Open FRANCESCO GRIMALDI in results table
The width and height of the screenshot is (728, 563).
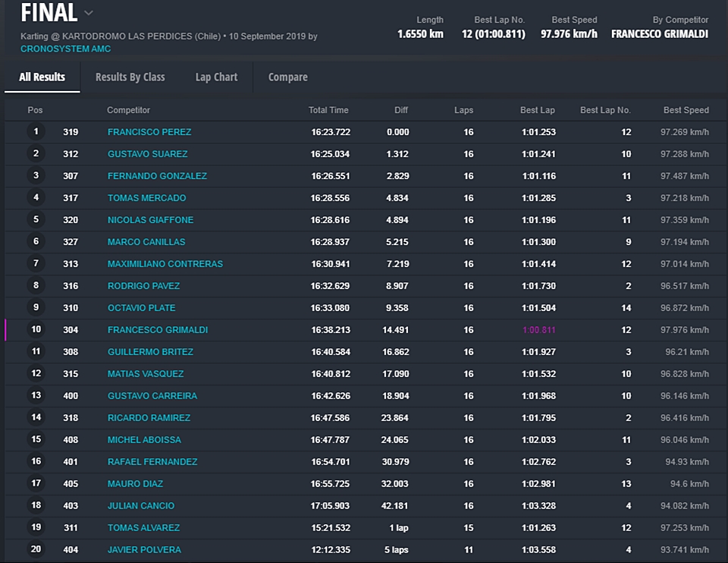[x=158, y=330]
